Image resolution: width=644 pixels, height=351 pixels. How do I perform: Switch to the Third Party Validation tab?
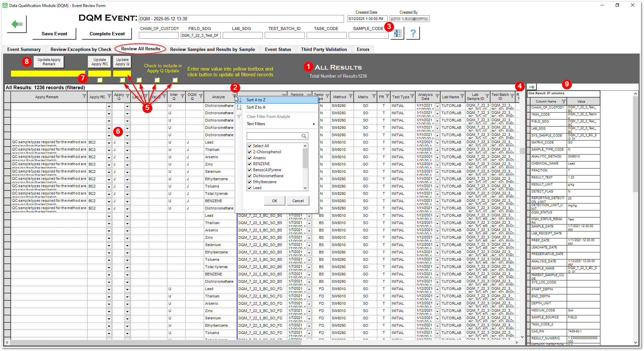323,49
